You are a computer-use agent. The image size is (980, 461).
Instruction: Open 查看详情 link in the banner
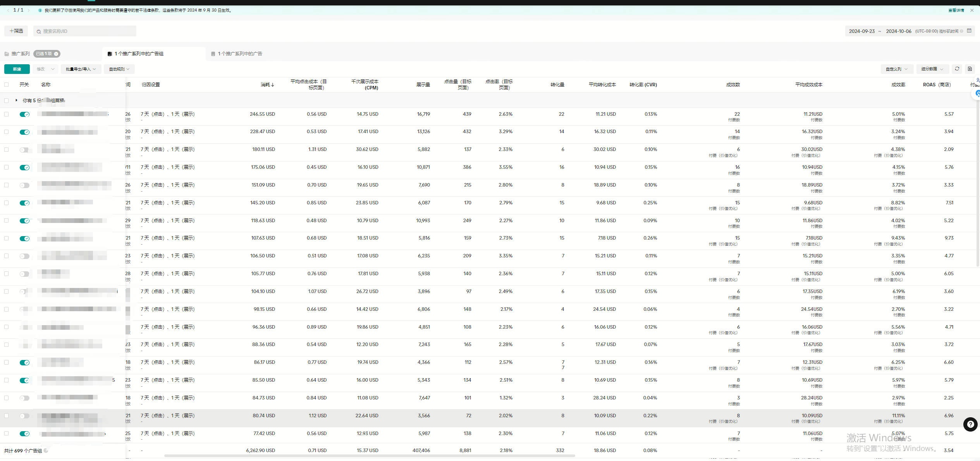click(956, 10)
